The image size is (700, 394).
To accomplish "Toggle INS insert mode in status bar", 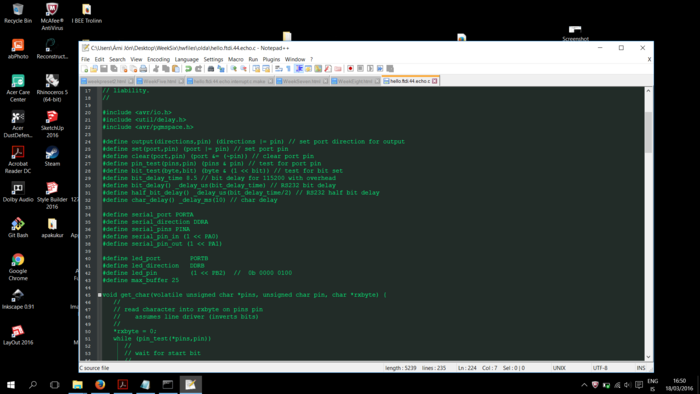I will pyautogui.click(x=641, y=368).
